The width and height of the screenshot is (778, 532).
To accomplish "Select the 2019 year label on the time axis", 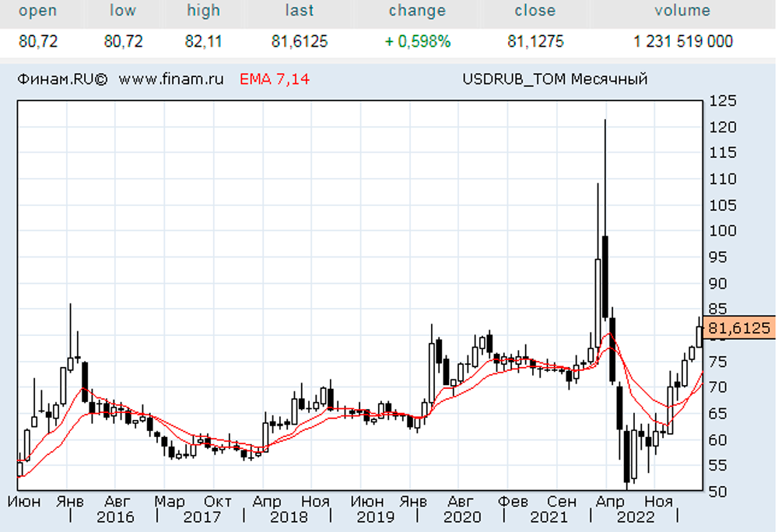I will pos(376,517).
